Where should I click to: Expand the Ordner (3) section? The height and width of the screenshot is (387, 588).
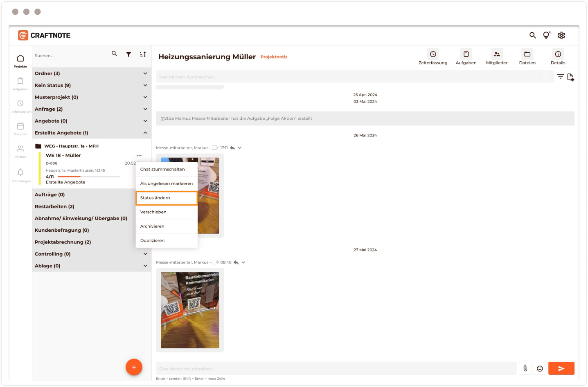(145, 74)
